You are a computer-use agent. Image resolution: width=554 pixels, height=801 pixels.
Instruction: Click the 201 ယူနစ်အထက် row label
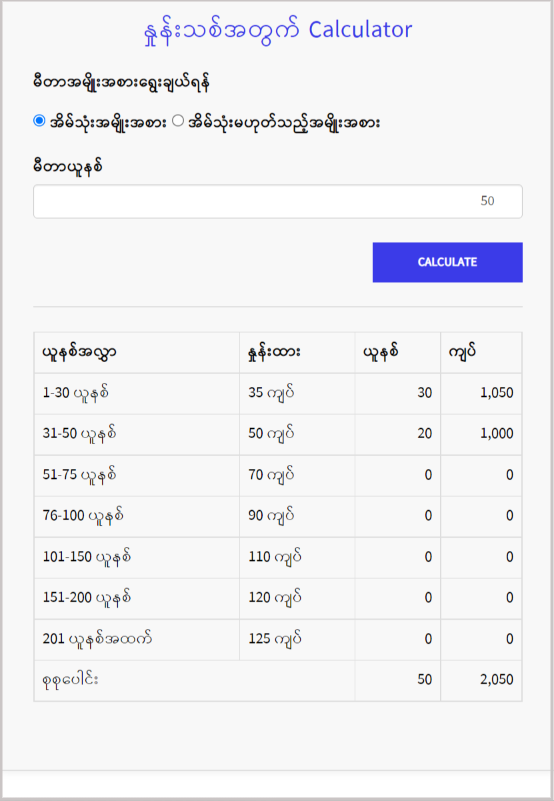click(97, 639)
